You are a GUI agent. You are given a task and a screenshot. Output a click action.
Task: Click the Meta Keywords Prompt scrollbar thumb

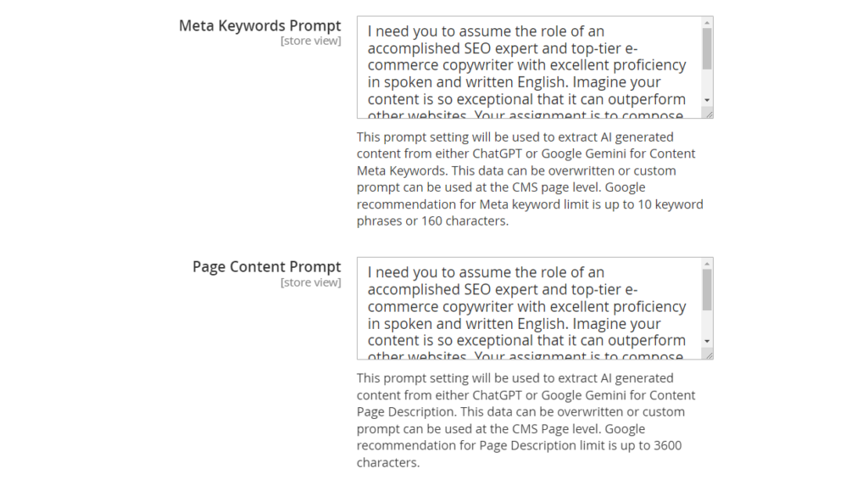[x=707, y=49]
